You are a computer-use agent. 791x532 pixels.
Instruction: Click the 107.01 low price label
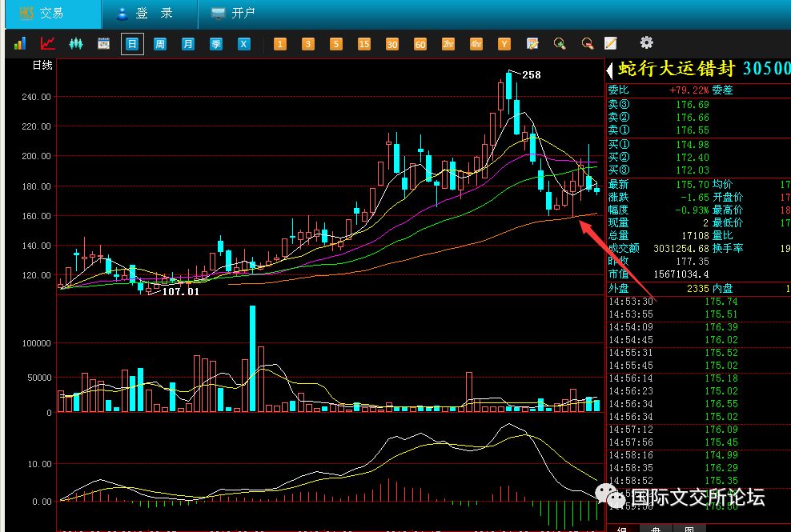click(181, 291)
